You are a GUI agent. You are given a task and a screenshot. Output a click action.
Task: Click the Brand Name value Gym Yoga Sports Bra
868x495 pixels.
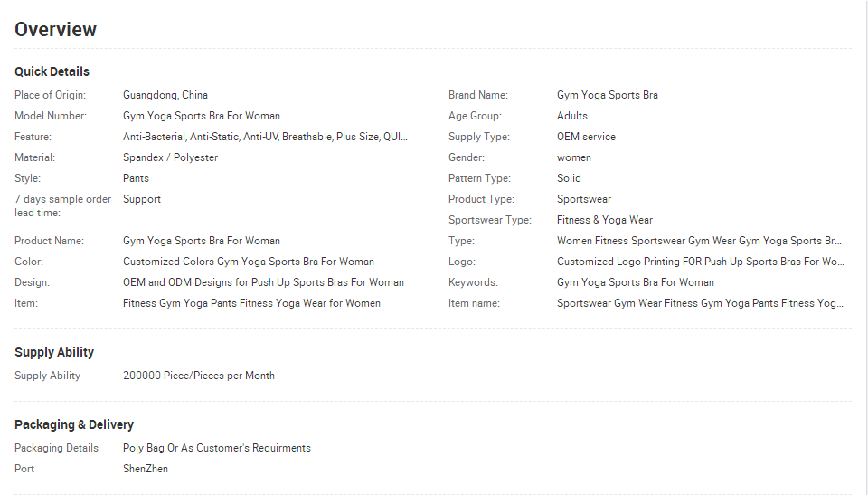(x=608, y=95)
